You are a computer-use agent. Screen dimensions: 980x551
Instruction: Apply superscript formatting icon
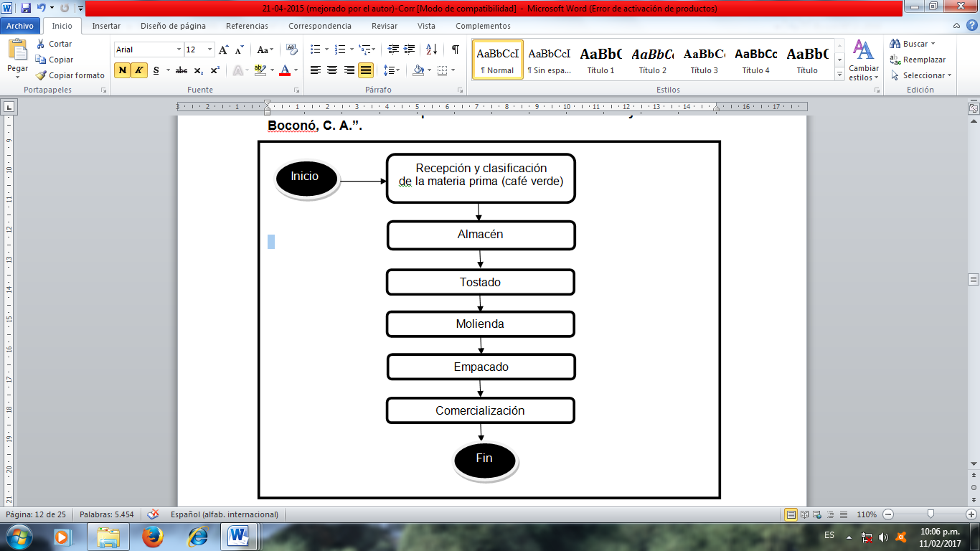[215, 70]
